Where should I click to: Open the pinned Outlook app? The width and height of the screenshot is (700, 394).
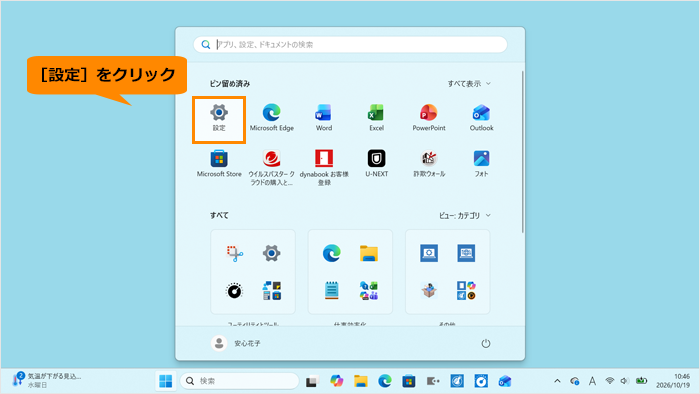click(x=481, y=118)
